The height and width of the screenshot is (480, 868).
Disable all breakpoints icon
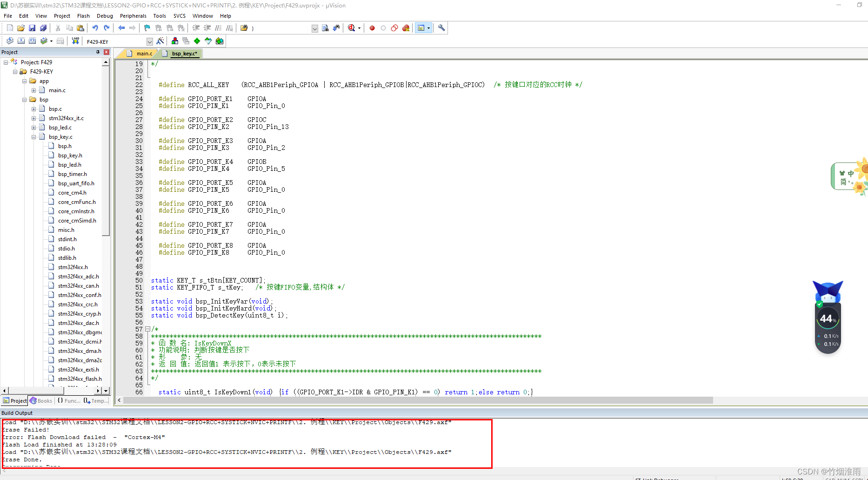pos(394,28)
